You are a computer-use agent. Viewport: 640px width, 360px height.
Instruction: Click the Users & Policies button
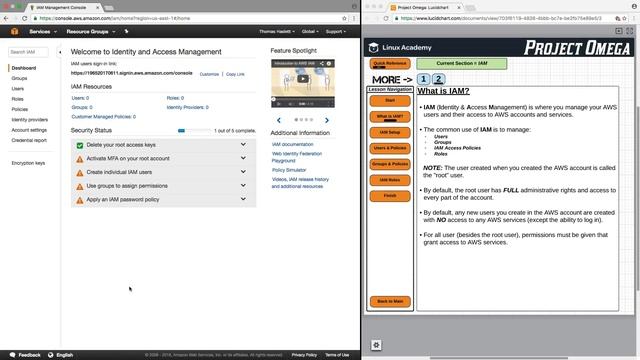[x=390, y=148]
